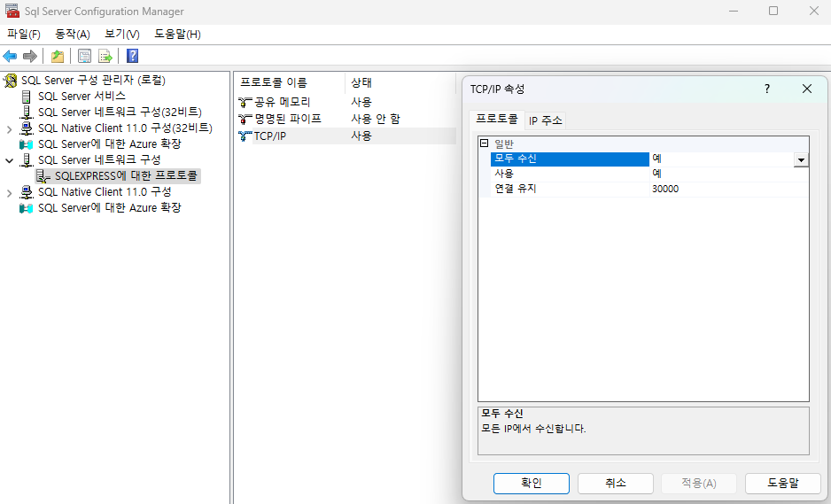Sort by the 상태 column header
This screenshot has width=831, height=504.
point(400,82)
